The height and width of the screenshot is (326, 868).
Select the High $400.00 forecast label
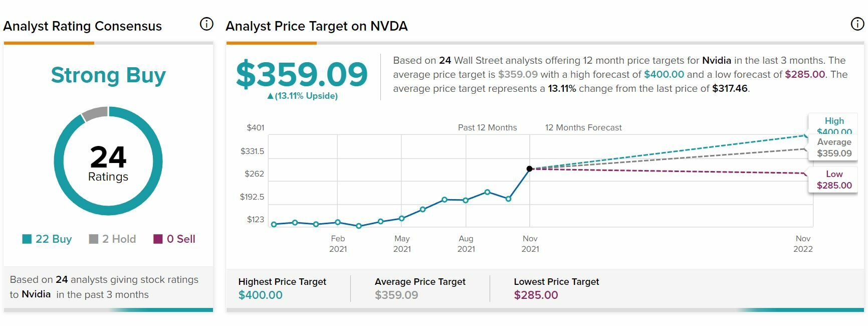pyautogui.click(x=834, y=125)
